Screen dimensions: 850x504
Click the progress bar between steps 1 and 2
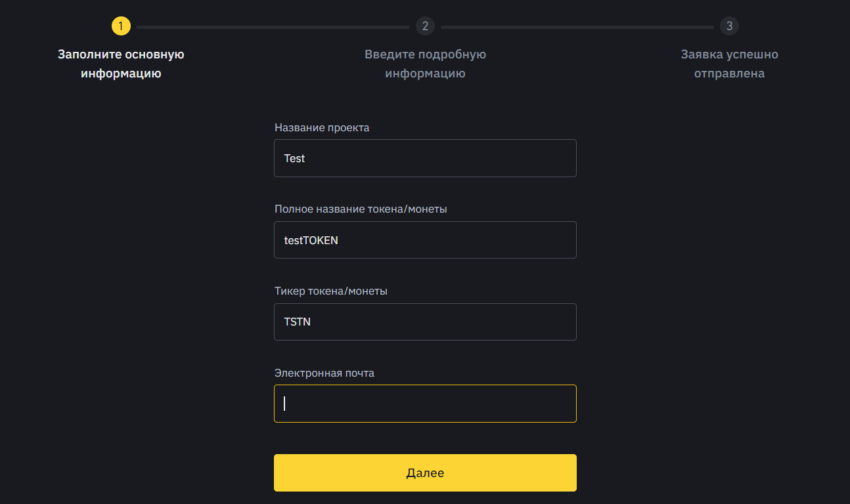point(273,26)
